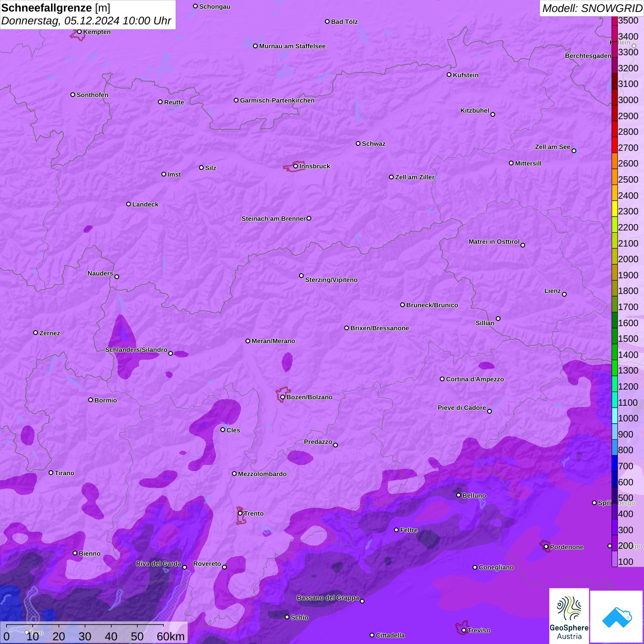
Task: Select the Innsbruck location marker dot
Action: pyautogui.click(x=295, y=166)
